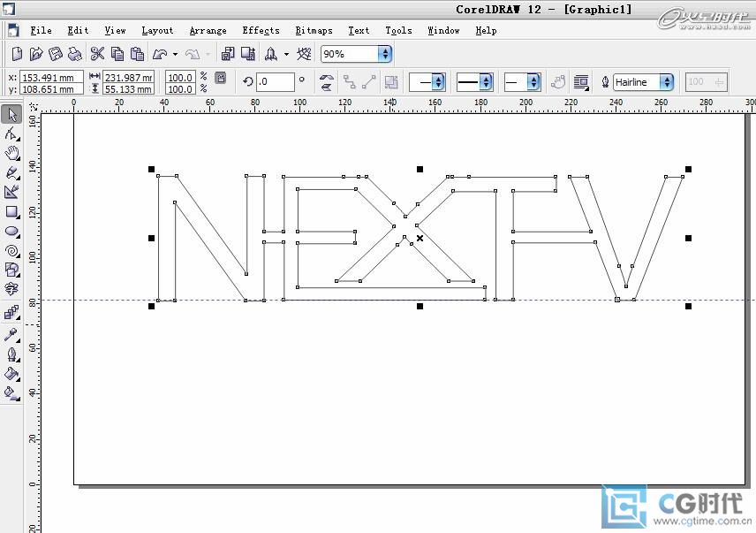This screenshot has width=756, height=533.
Task: Select the Pick tool in the toolbox
Action: point(11,114)
